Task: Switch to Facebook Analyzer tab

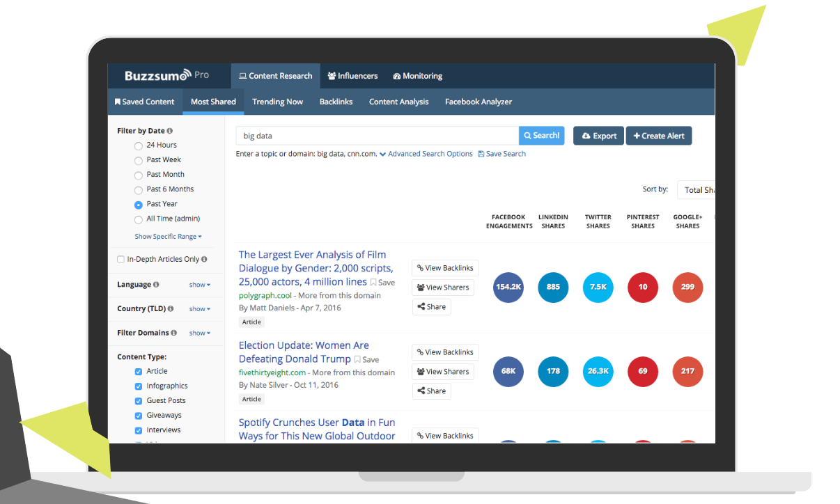Action: (479, 102)
